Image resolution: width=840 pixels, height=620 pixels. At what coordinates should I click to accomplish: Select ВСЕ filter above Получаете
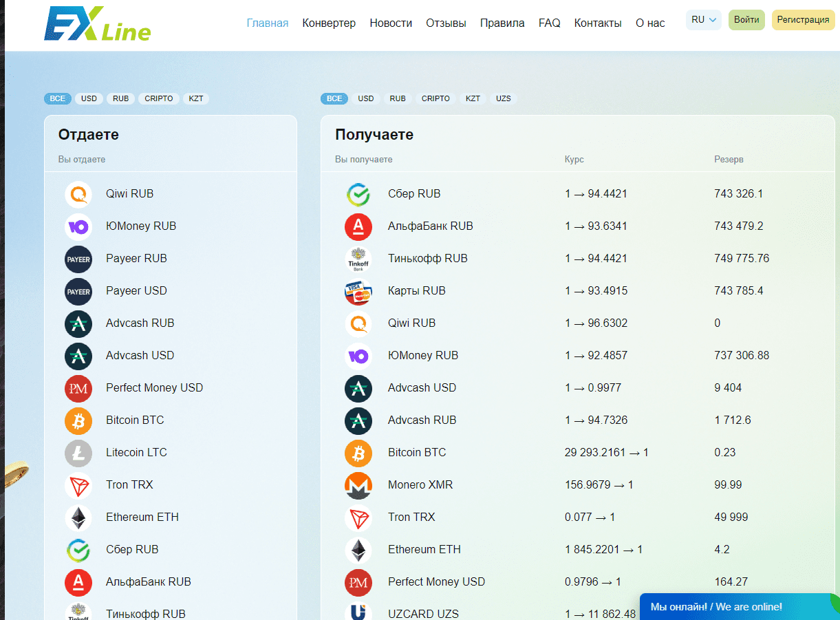click(334, 98)
